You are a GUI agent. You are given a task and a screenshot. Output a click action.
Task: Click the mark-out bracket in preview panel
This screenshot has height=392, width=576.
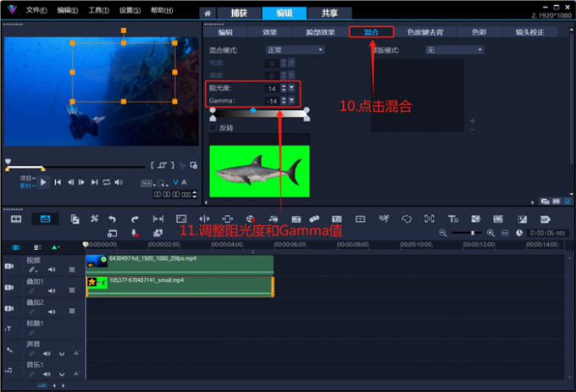tap(172, 165)
